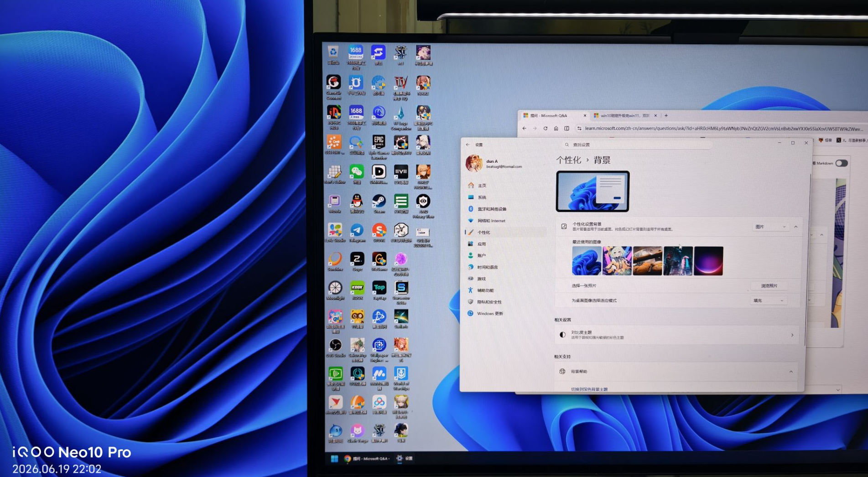
Task: Open the QQ penguin desktop icon
Action: click(x=357, y=203)
